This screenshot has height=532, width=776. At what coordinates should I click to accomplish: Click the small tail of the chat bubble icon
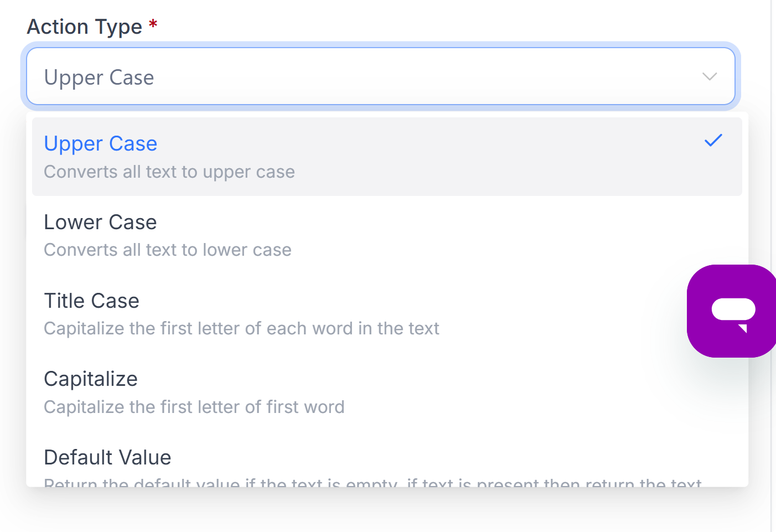coord(742,330)
